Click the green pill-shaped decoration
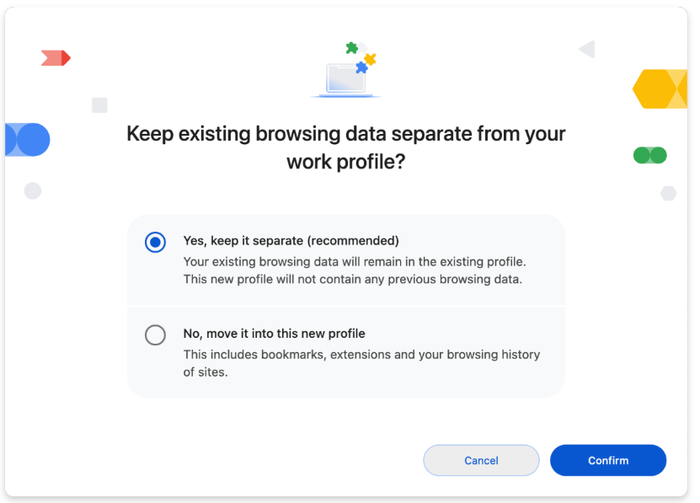 pyautogui.click(x=650, y=155)
